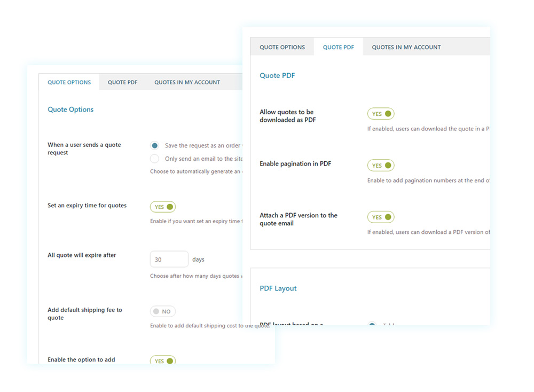Click 'Enable pagination in PDF' label

295,164
